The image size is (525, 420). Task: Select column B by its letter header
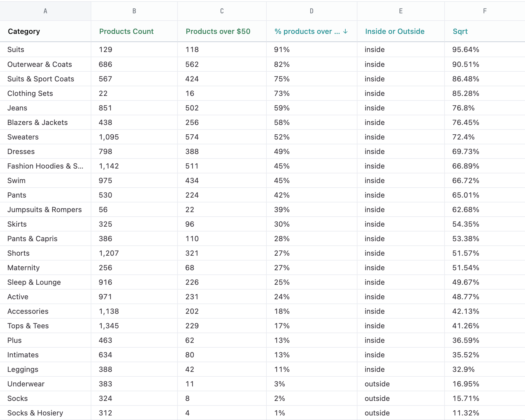(134, 11)
